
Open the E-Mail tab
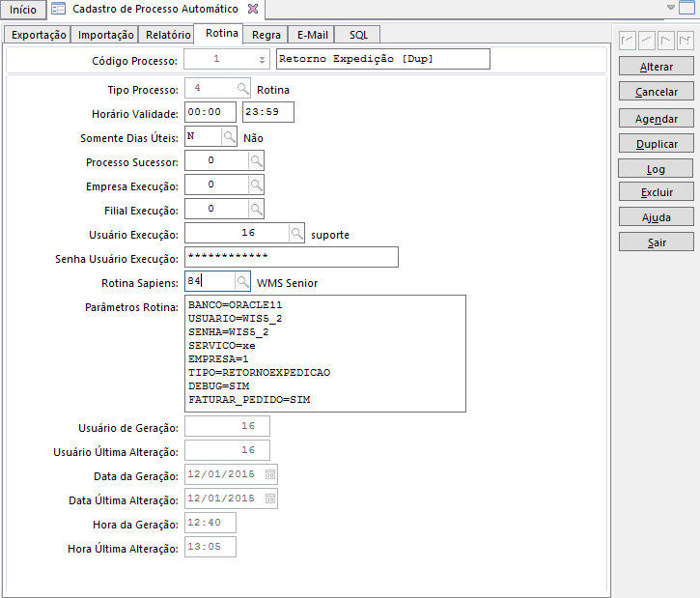point(312,35)
